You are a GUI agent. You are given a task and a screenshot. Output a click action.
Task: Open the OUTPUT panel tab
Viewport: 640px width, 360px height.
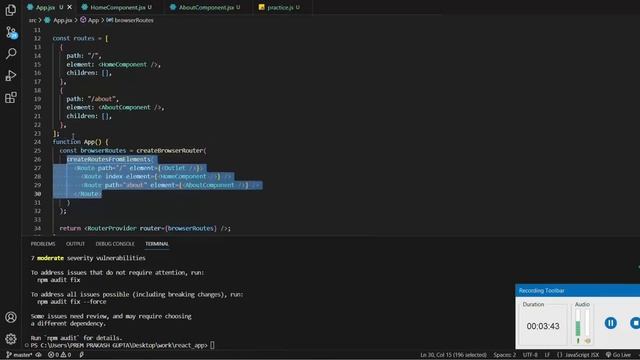[x=76, y=244]
